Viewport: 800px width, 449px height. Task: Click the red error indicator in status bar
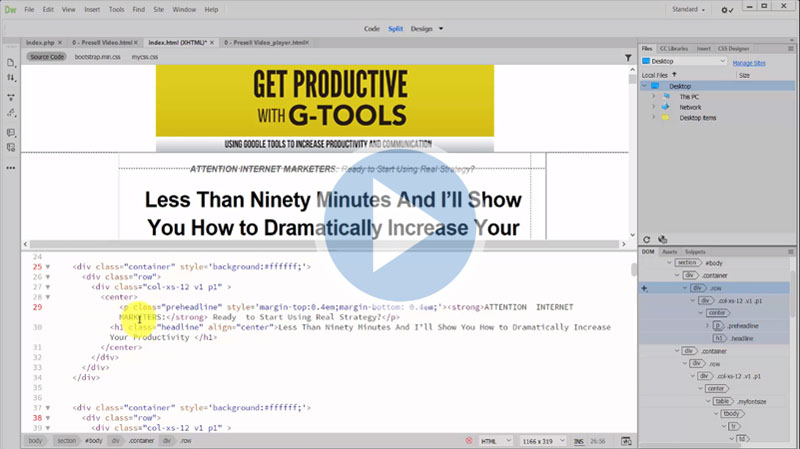(x=469, y=440)
